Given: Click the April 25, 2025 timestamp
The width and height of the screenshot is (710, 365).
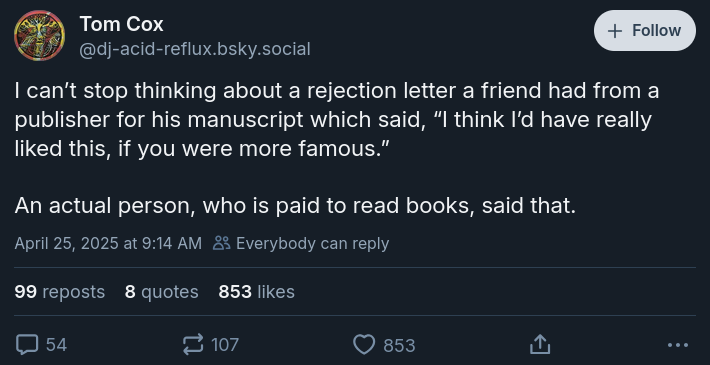Looking at the screenshot, I should tap(108, 243).
